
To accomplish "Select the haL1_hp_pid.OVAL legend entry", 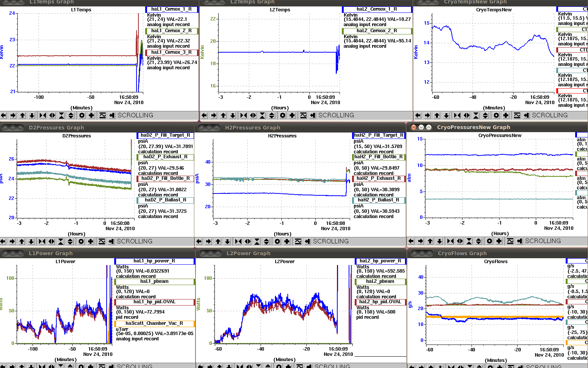I will tap(154, 302).
